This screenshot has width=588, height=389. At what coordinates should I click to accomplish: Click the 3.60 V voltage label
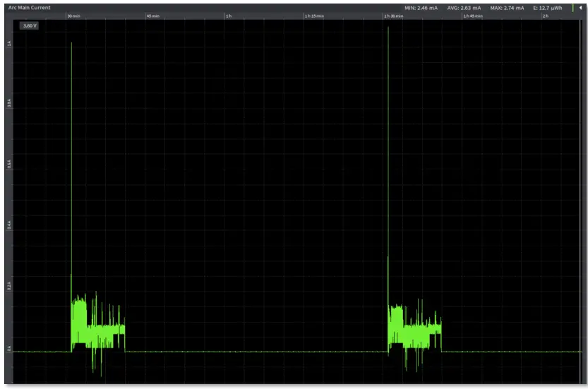[29, 25]
